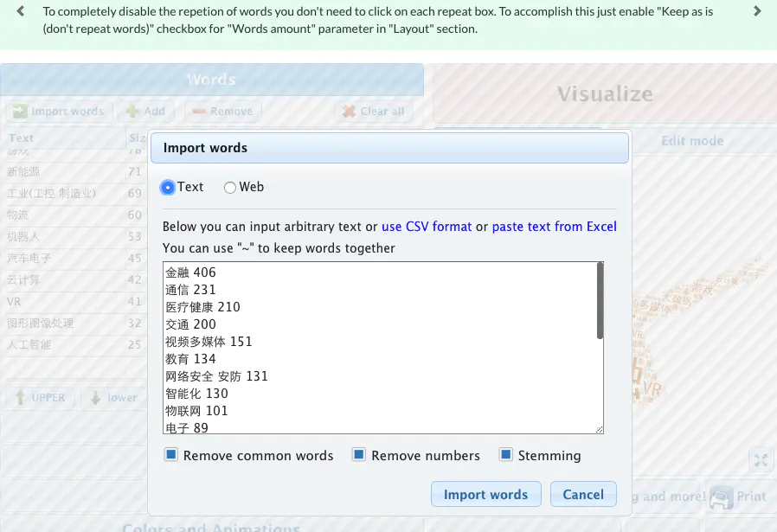The width and height of the screenshot is (777, 532).
Task: Click the 物联网 101 line in text area
Action: pyautogui.click(x=196, y=411)
